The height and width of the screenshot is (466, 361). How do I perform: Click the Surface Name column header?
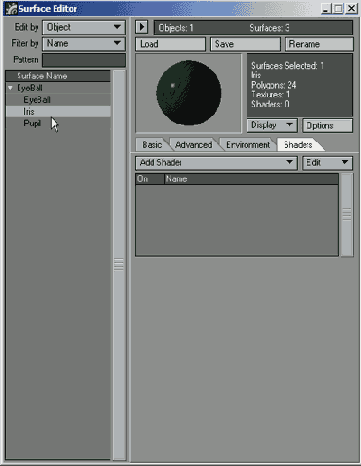pyautogui.click(x=58, y=76)
